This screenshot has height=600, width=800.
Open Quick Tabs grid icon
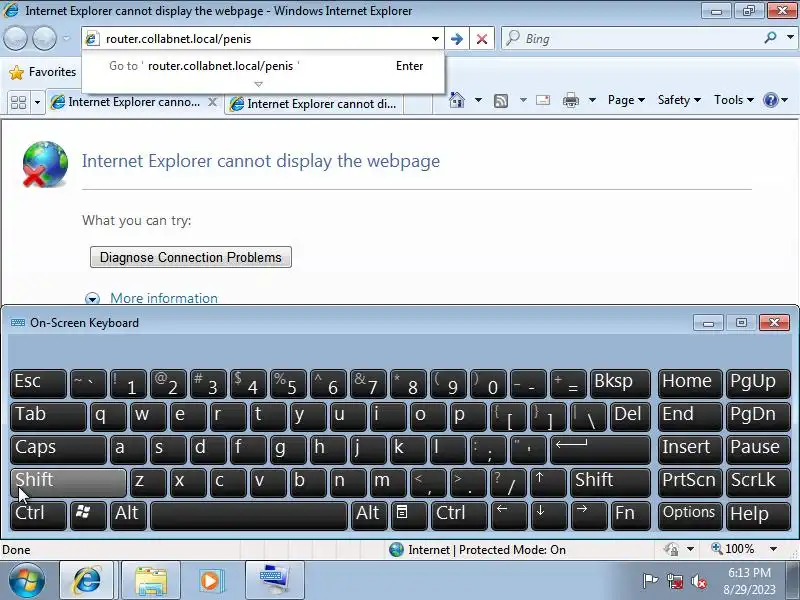pos(18,103)
